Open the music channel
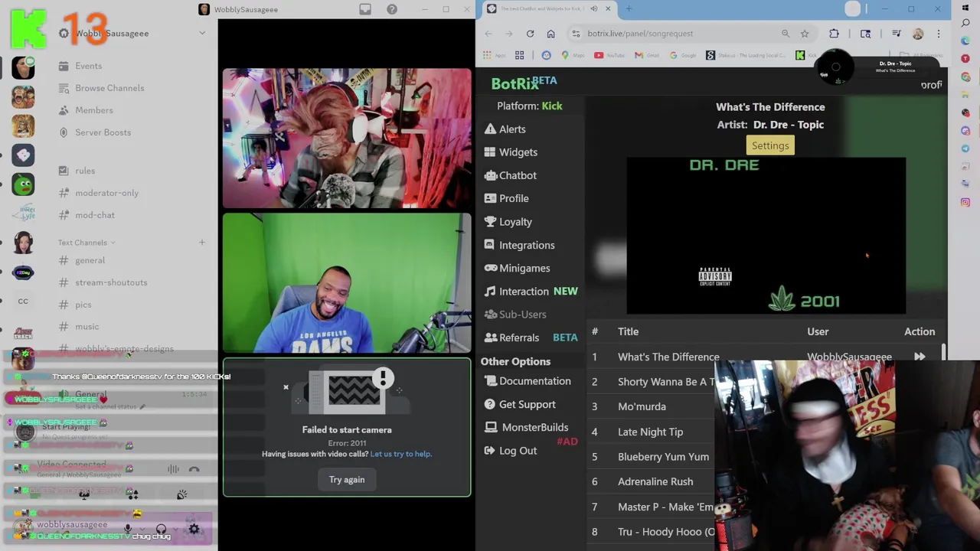The image size is (980, 551). pyautogui.click(x=79, y=327)
